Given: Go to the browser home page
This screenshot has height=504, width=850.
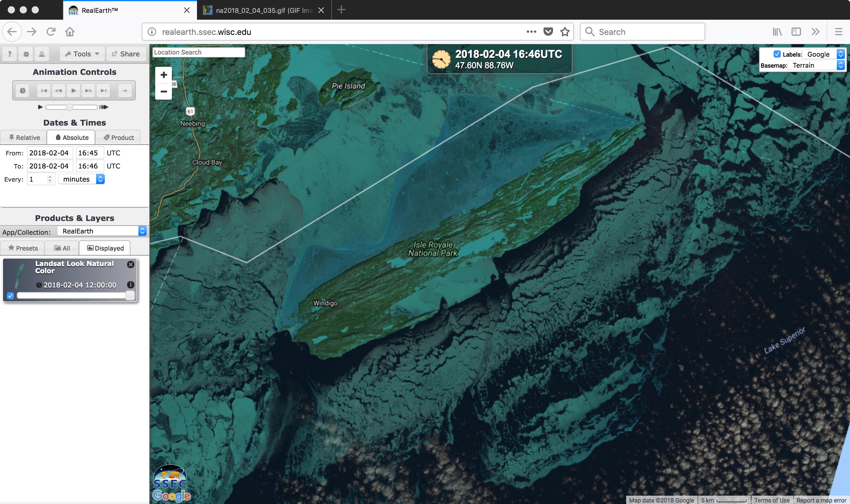Looking at the screenshot, I should tap(70, 32).
